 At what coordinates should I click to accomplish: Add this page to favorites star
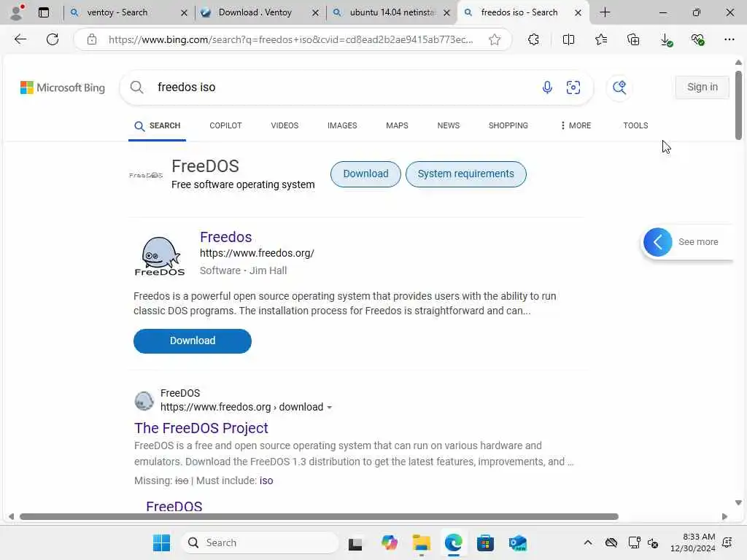pos(495,39)
